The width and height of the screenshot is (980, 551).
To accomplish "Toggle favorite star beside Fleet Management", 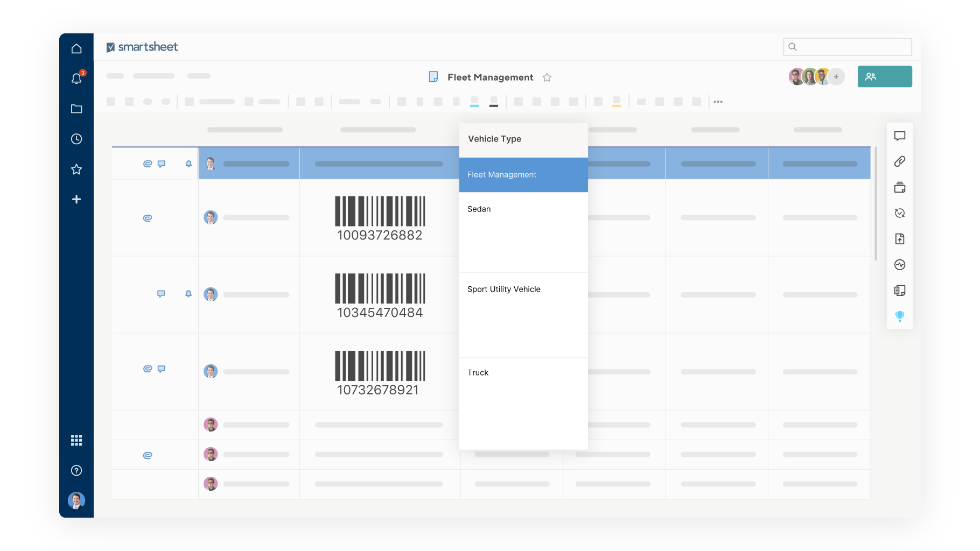I will 547,77.
